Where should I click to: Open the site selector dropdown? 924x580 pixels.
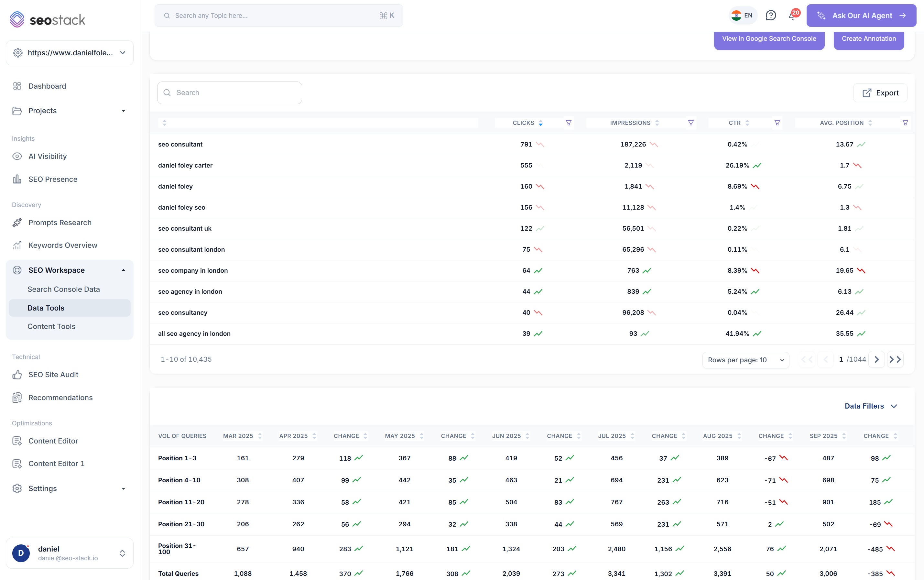click(x=70, y=52)
